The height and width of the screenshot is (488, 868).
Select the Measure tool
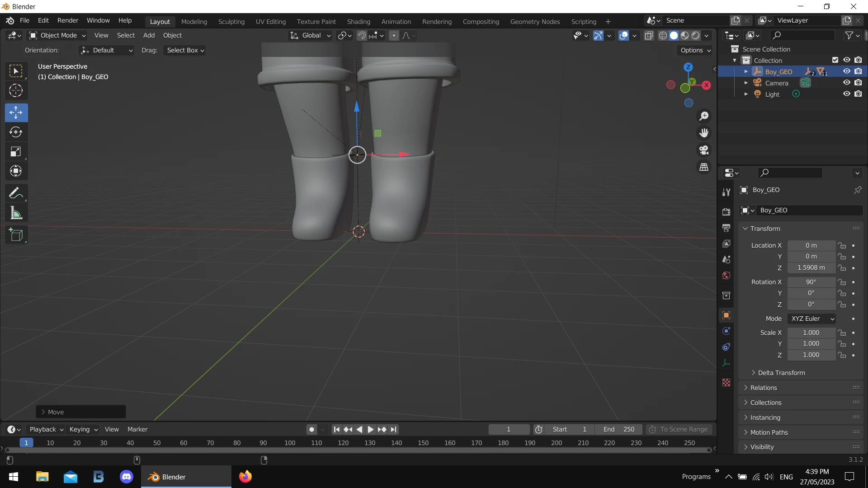tap(16, 213)
